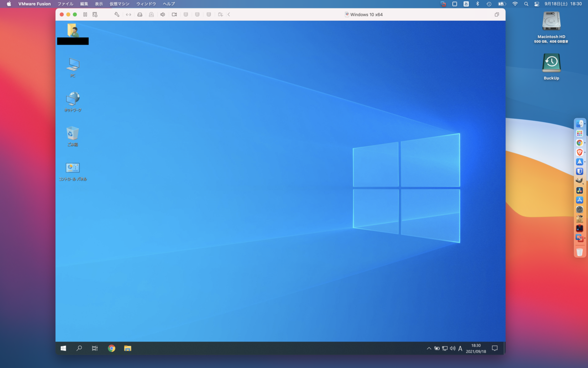The width and height of the screenshot is (588, 368).
Task: Click VMware Fusion menu bar status icon
Action: point(443,3)
